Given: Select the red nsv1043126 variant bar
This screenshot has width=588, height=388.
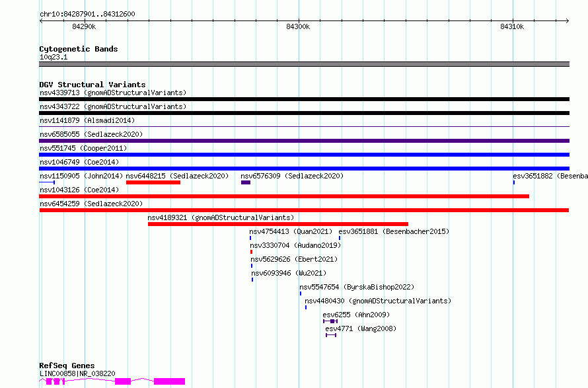Looking at the screenshot, I should pos(284,196).
